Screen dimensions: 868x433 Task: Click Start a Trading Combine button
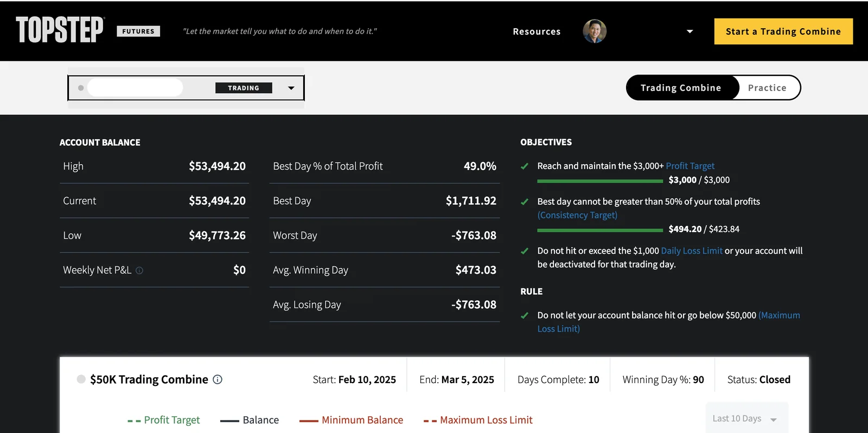(783, 31)
